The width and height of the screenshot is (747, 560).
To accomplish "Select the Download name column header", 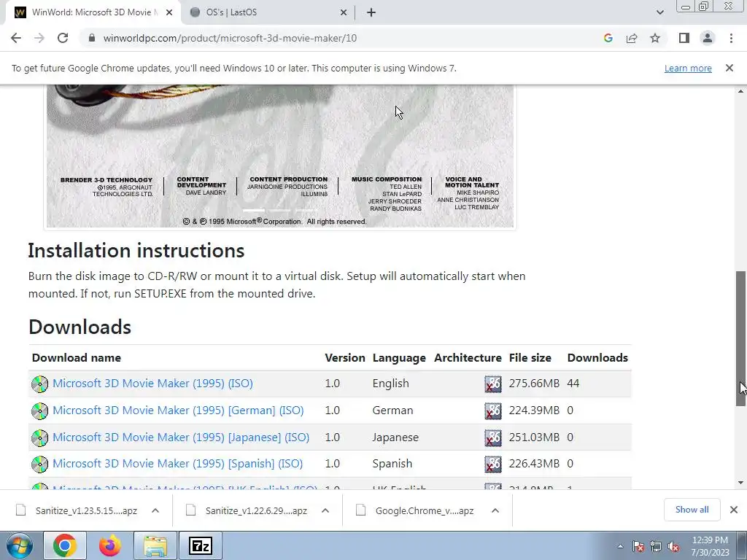I will pos(76,357).
